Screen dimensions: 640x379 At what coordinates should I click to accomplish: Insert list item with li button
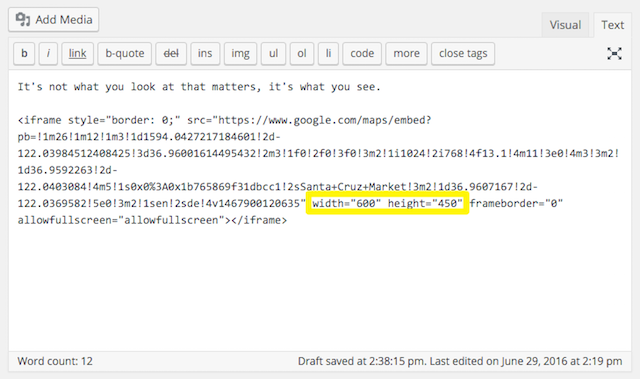click(328, 53)
